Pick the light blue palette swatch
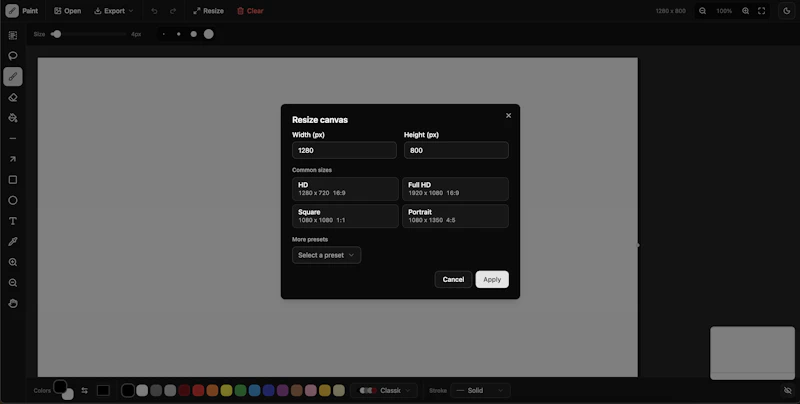Image resolution: width=800 pixels, height=404 pixels. [255, 390]
